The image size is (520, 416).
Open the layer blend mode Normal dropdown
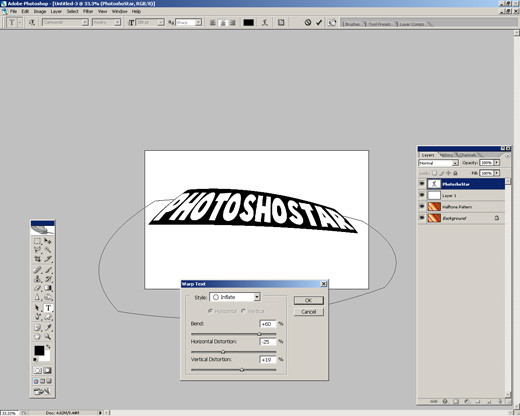pos(439,163)
